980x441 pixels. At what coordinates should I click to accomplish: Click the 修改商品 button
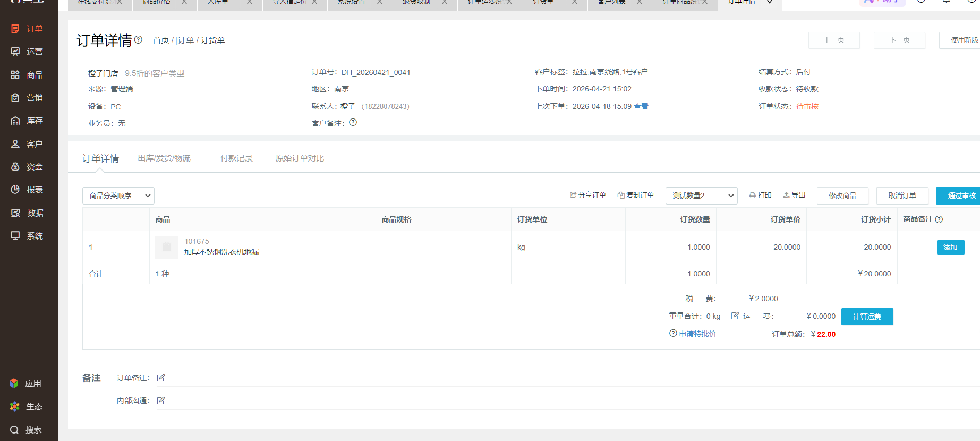pyautogui.click(x=842, y=196)
